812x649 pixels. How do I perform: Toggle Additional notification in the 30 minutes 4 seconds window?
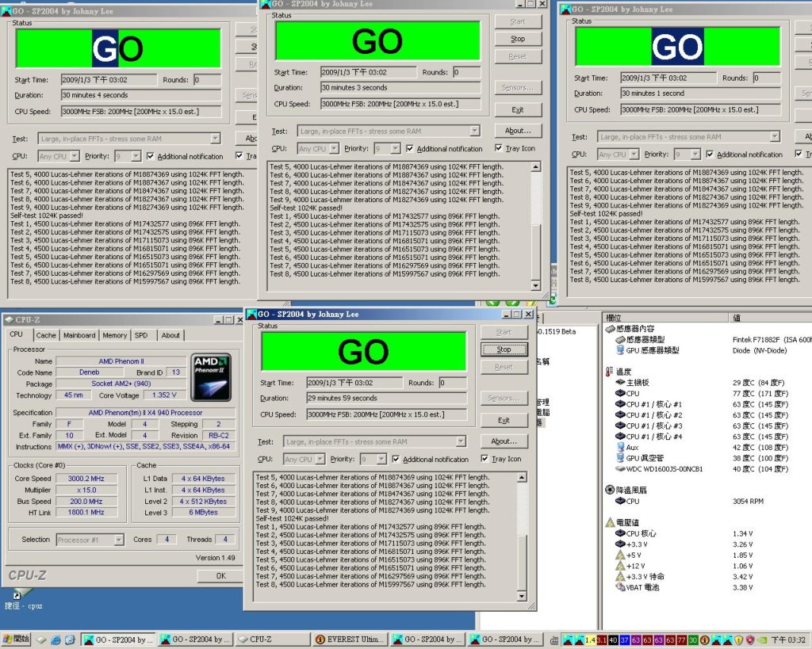click(x=150, y=156)
